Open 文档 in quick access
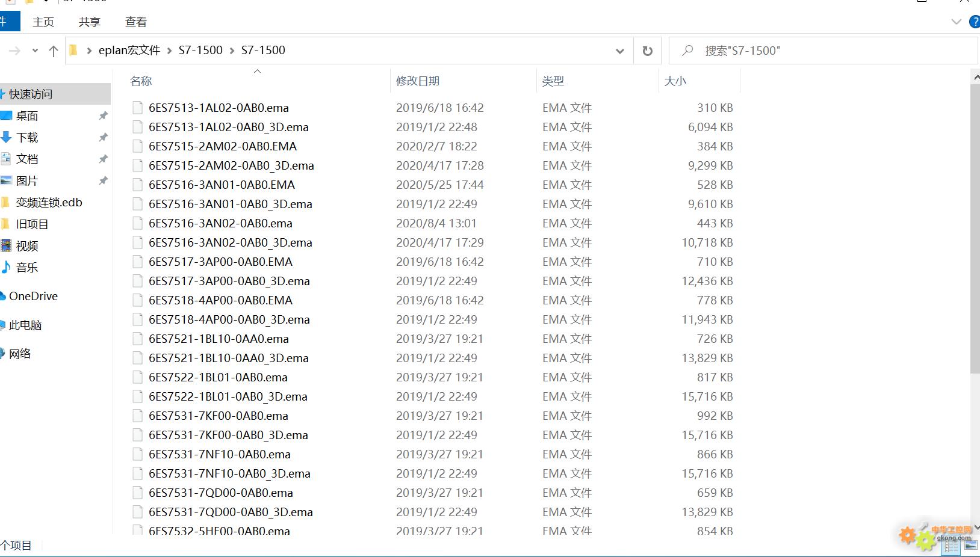The height and width of the screenshot is (557, 980). [27, 159]
